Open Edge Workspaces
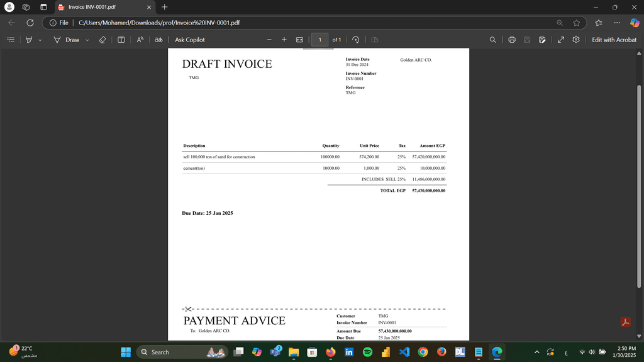Image resolution: width=644 pixels, height=362 pixels. 26,7
